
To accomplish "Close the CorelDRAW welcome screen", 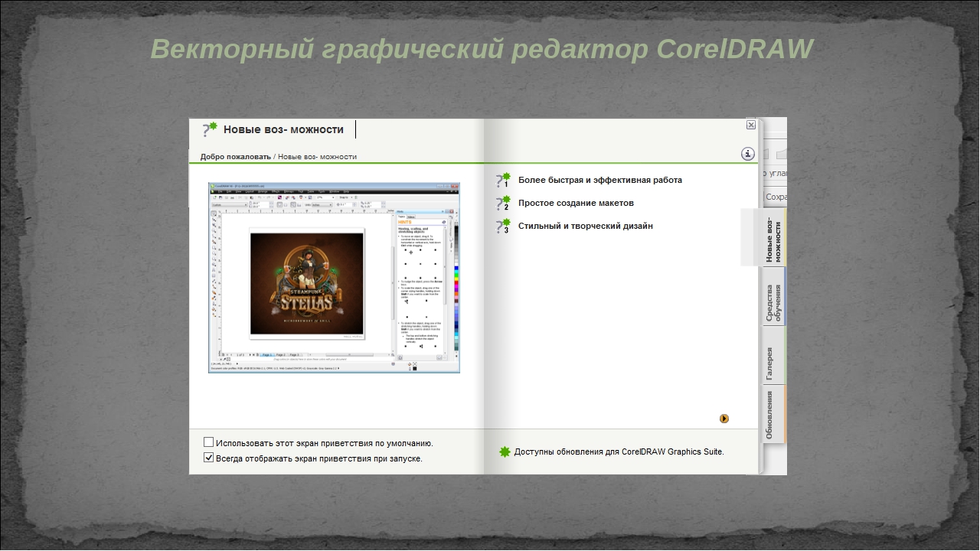I will coord(751,125).
